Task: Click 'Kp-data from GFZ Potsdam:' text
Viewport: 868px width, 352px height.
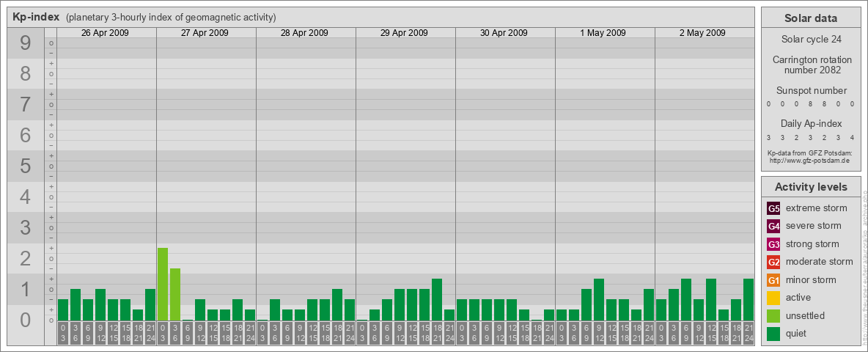Action: (x=809, y=153)
